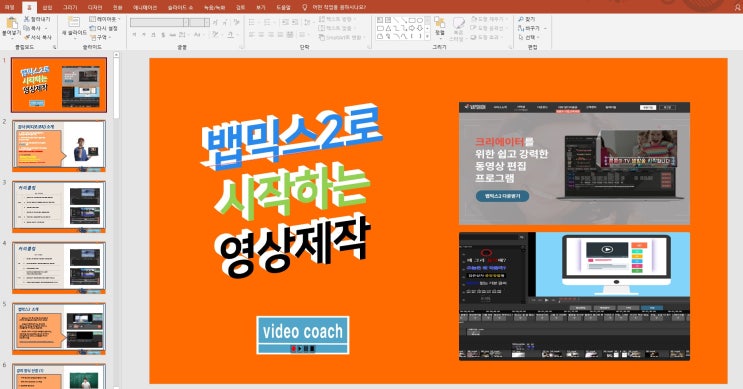743x389 pixels.
Task: Click the Increase Font Size icon
Action: (x=216, y=22)
